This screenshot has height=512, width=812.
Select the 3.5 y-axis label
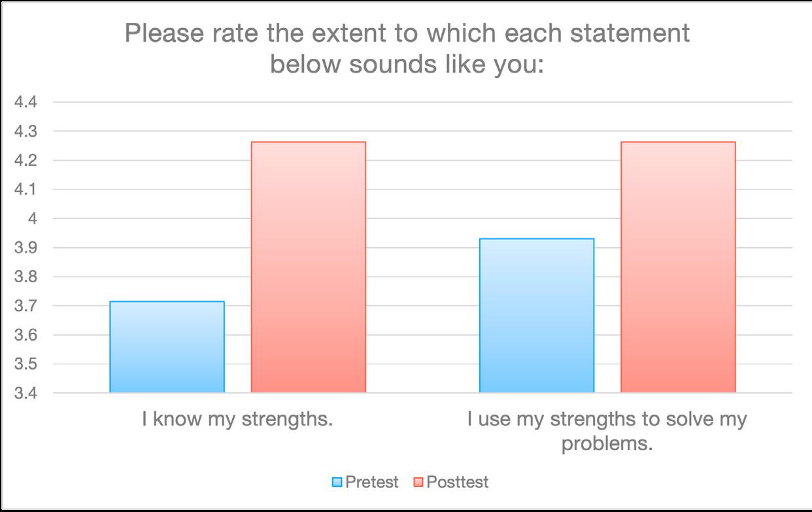pos(27,364)
